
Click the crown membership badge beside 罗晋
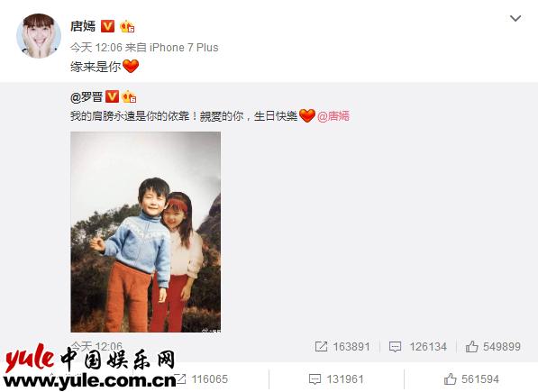point(129,97)
